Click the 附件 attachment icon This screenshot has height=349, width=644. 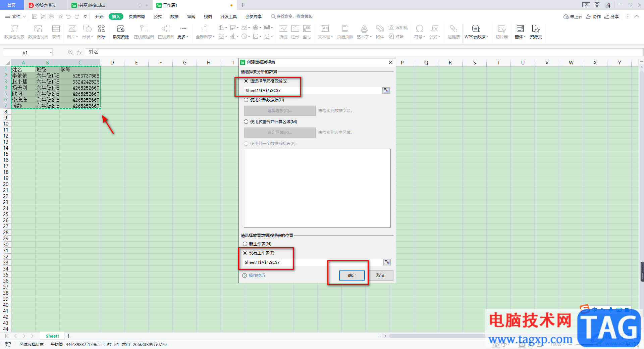coord(380,32)
